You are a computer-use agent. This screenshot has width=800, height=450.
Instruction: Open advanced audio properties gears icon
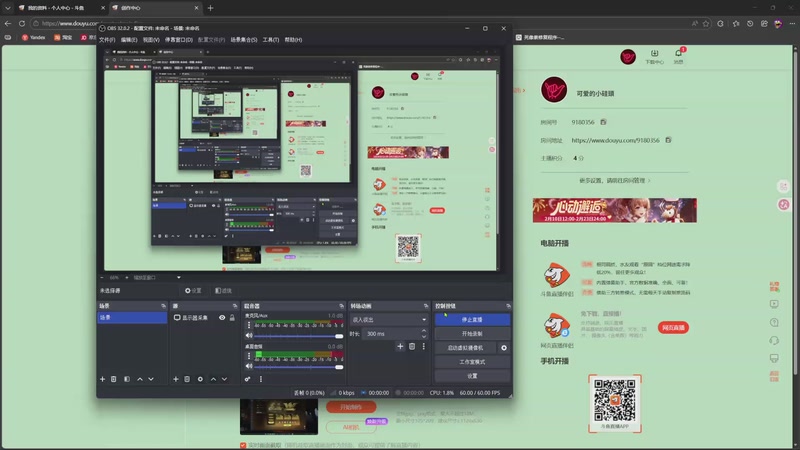tap(247, 379)
